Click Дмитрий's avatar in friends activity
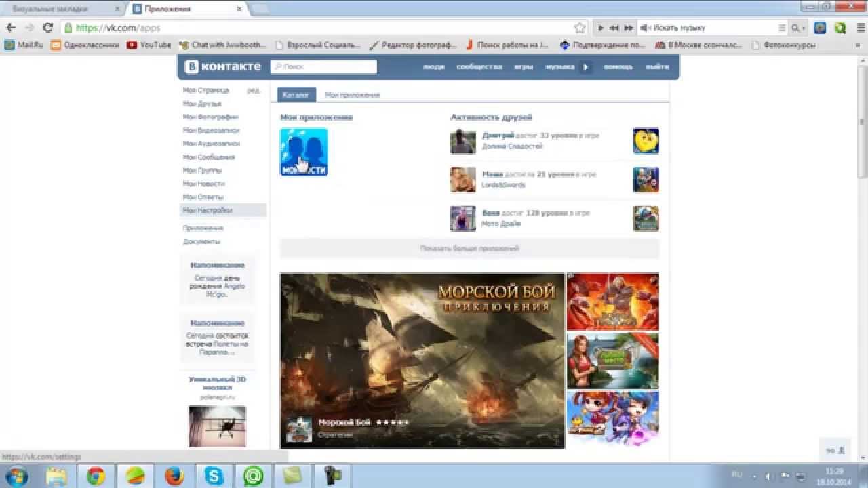The height and width of the screenshot is (488, 868). (x=463, y=141)
